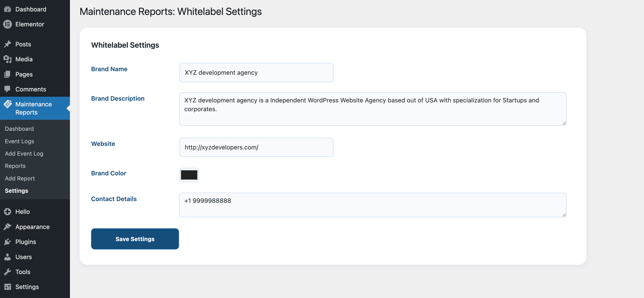Image resolution: width=644 pixels, height=298 pixels.
Task: Click the Media library icon
Action: (x=7, y=59)
